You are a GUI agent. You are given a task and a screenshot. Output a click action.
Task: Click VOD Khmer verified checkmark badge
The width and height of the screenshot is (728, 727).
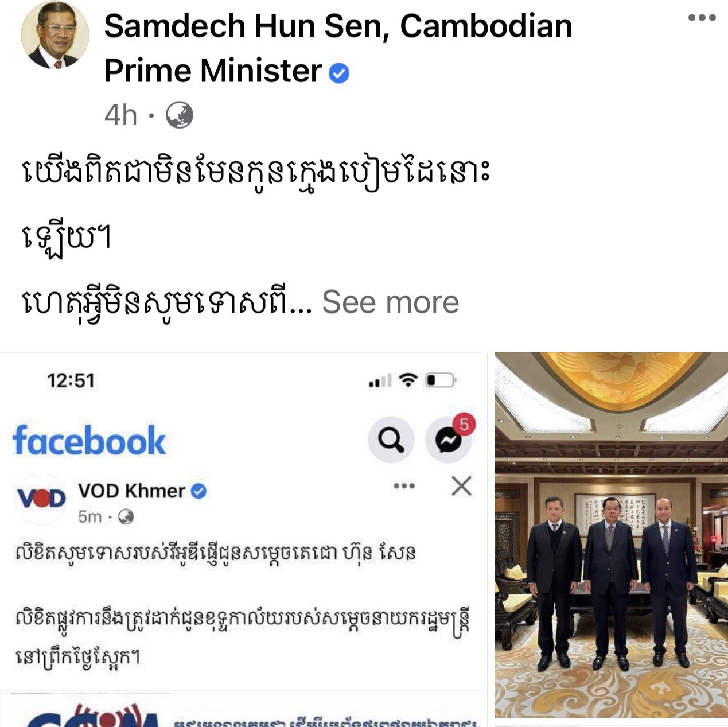click(x=198, y=491)
